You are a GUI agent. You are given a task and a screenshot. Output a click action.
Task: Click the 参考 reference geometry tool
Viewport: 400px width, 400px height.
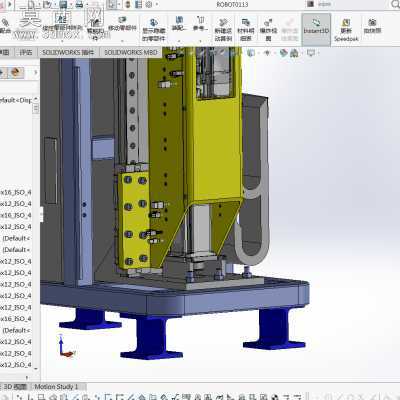(x=200, y=23)
